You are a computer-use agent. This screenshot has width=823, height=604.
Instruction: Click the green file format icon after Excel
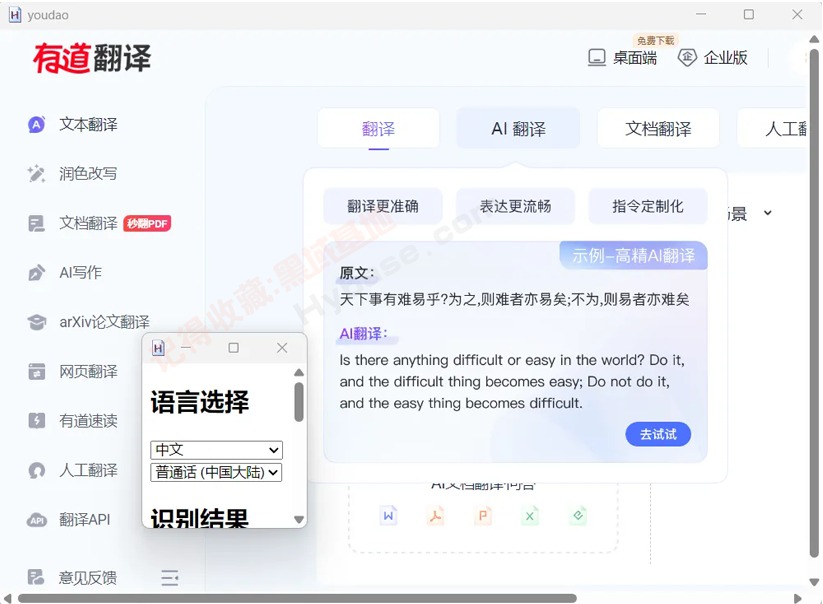(x=577, y=516)
